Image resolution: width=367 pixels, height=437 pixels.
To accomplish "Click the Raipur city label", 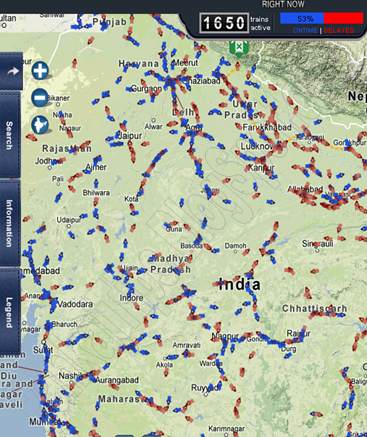I will click(298, 333).
